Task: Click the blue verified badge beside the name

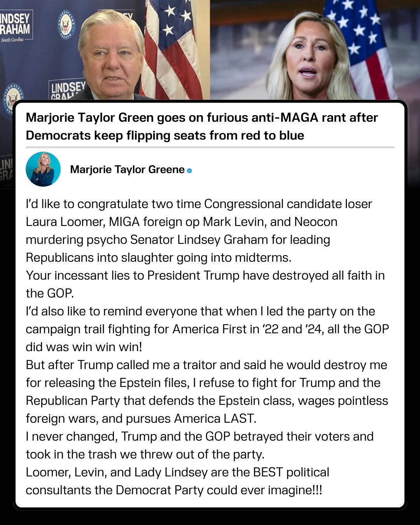Action: [189, 170]
